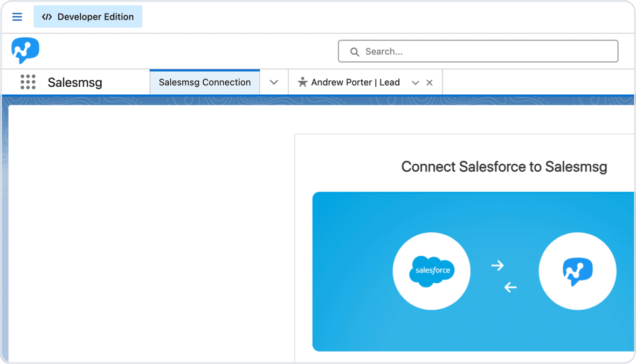Click the right arrow between the two logos
Image resolution: width=636 pixels, height=364 pixels.
(497, 265)
